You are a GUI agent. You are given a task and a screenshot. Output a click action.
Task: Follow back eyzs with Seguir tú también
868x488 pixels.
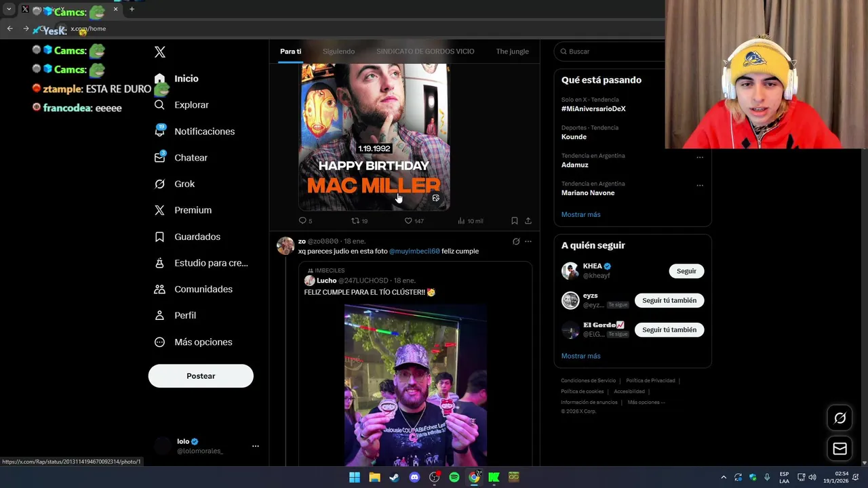pyautogui.click(x=669, y=300)
